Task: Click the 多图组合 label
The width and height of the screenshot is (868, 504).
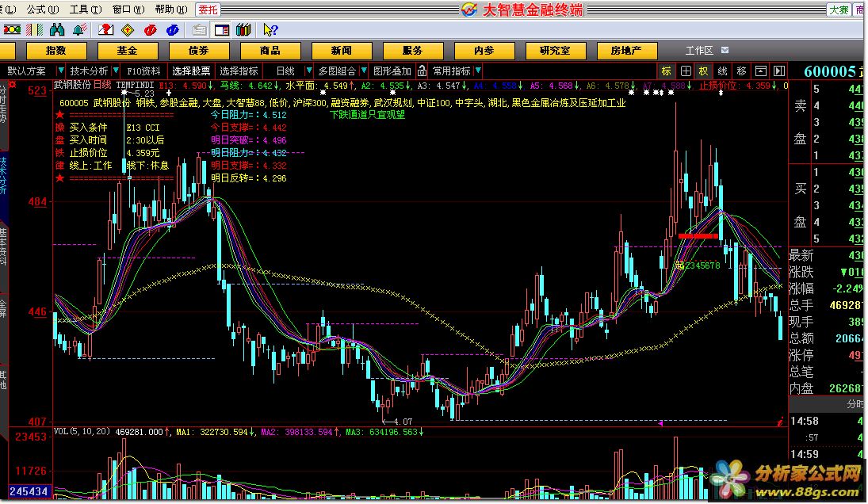Action: pyautogui.click(x=337, y=71)
